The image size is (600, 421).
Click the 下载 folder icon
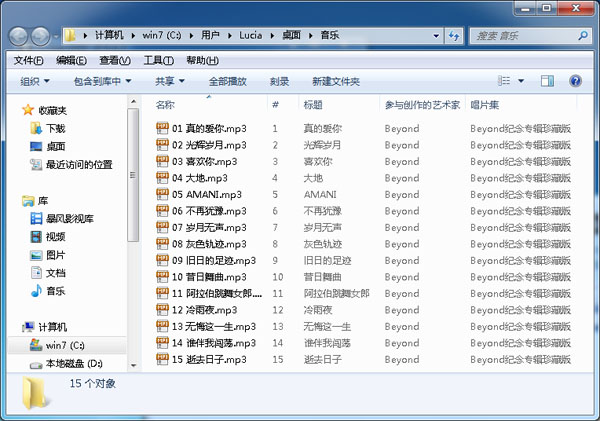[36, 128]
